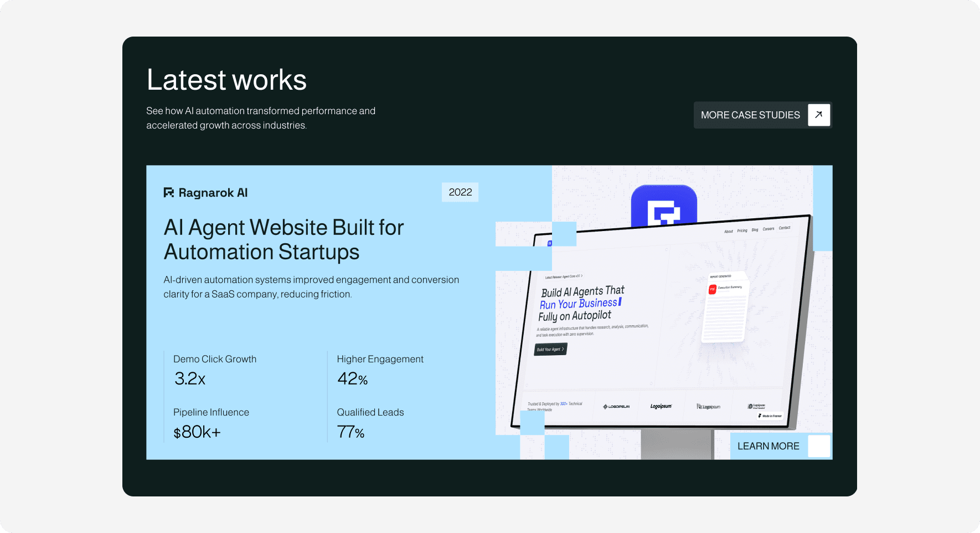Click the Latest works heading
Viewport: 980px width, 533px height.
point(226,80)
